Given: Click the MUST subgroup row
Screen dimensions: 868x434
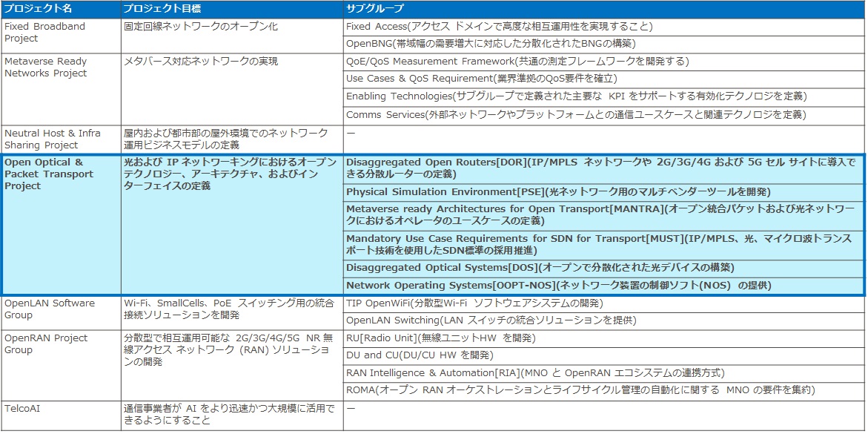Looking at the screenshot, I should tap(605, 245).
